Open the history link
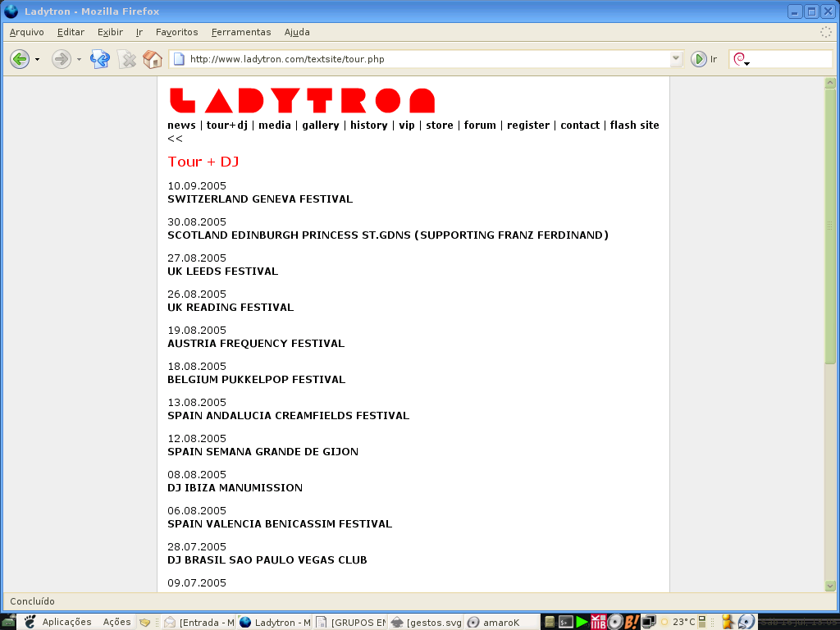The image size is (840, 630). 368,125
